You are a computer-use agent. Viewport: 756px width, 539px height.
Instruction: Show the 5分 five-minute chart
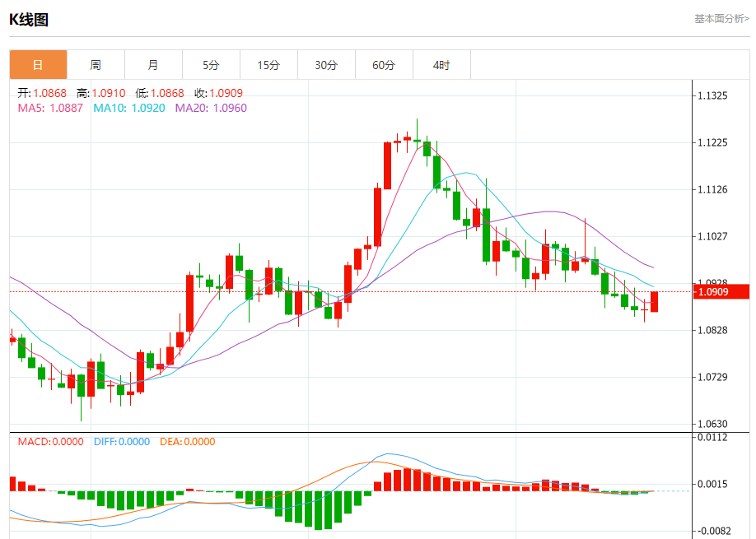point(211,65)
